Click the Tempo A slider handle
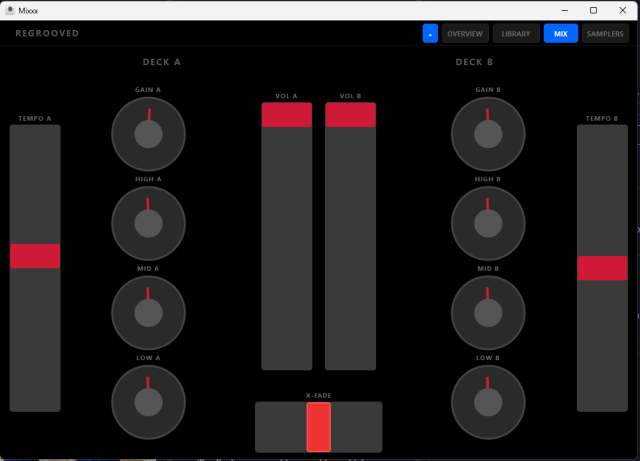640x461 pixels. 35,256
